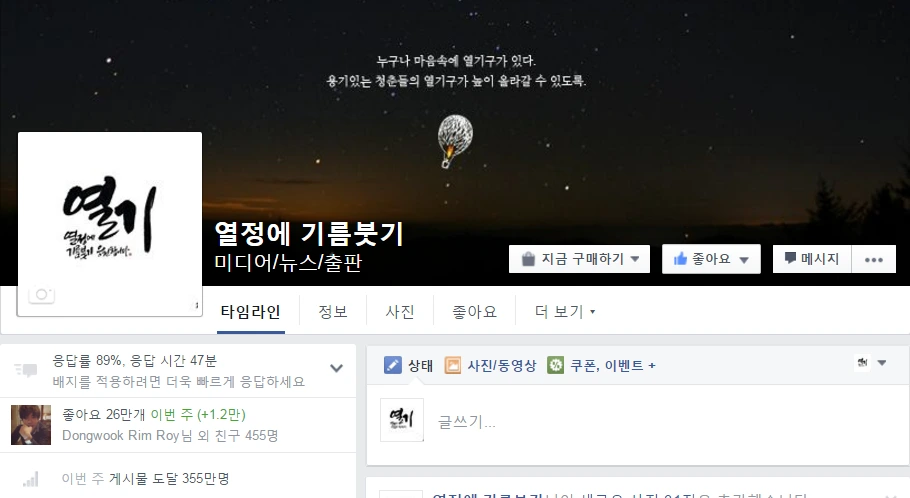The image size is (910, 498).
Task: Click the message response speech bubble icon
Action: [26, 370]
